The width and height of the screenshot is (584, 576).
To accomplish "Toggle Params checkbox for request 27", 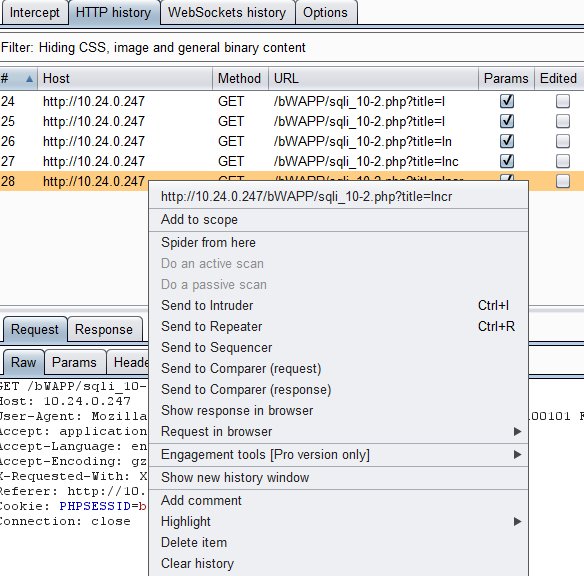I will tap(507, 161).
